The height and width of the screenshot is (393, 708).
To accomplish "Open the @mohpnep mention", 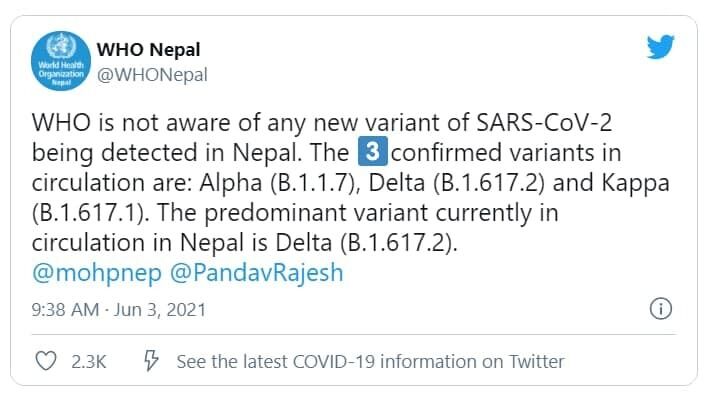I will 97,273.
